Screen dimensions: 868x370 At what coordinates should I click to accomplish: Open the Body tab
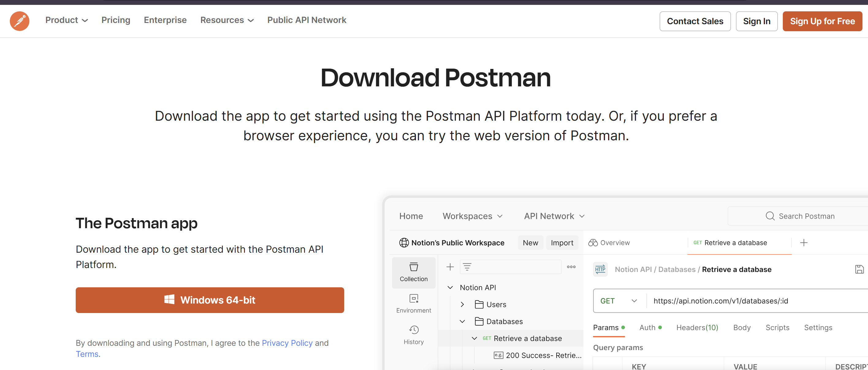742,327
